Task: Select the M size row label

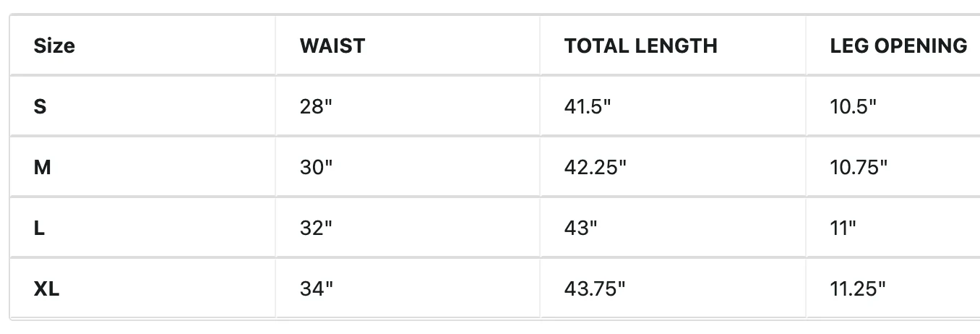Action: [x=42, y=168]
